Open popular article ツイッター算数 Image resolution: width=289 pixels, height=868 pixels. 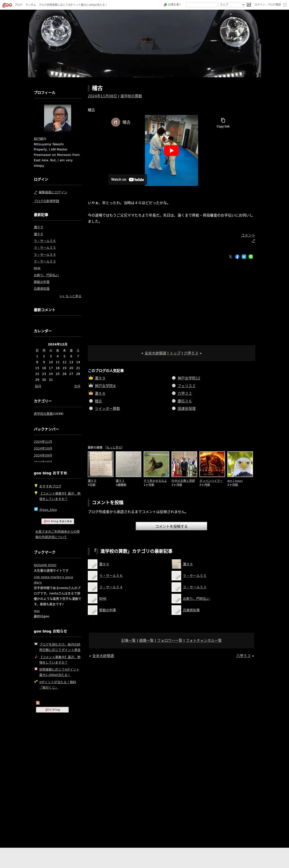pyautogui.click(x=107, y=408)
